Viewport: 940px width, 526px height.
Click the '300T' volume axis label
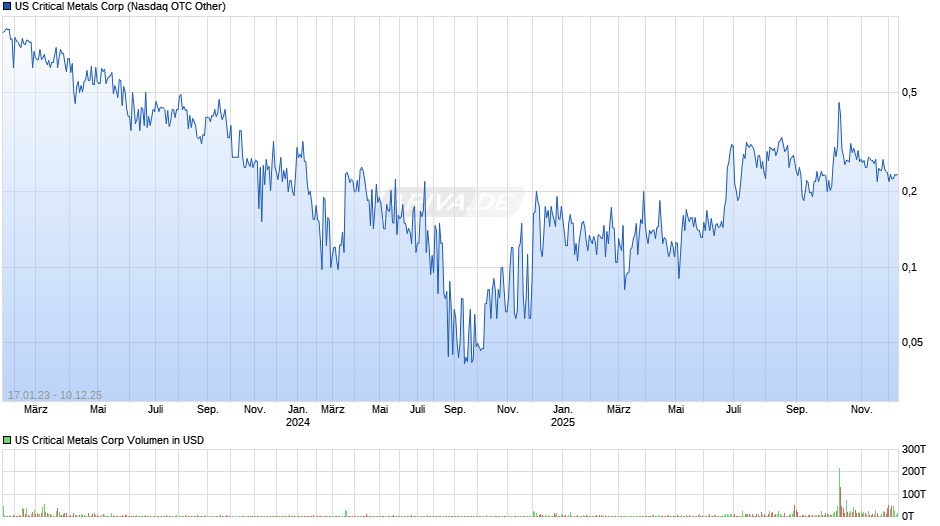tap(914, 449)
